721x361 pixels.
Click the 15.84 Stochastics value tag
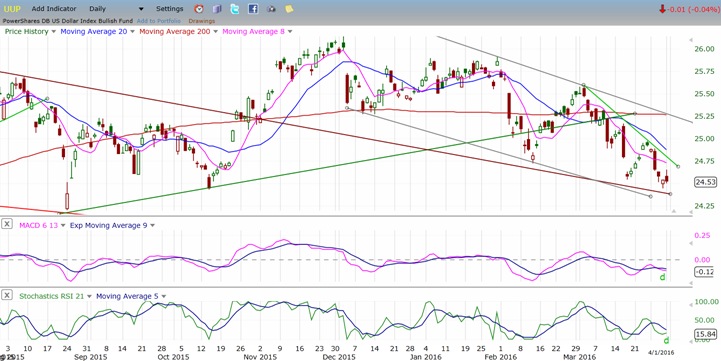706,334
